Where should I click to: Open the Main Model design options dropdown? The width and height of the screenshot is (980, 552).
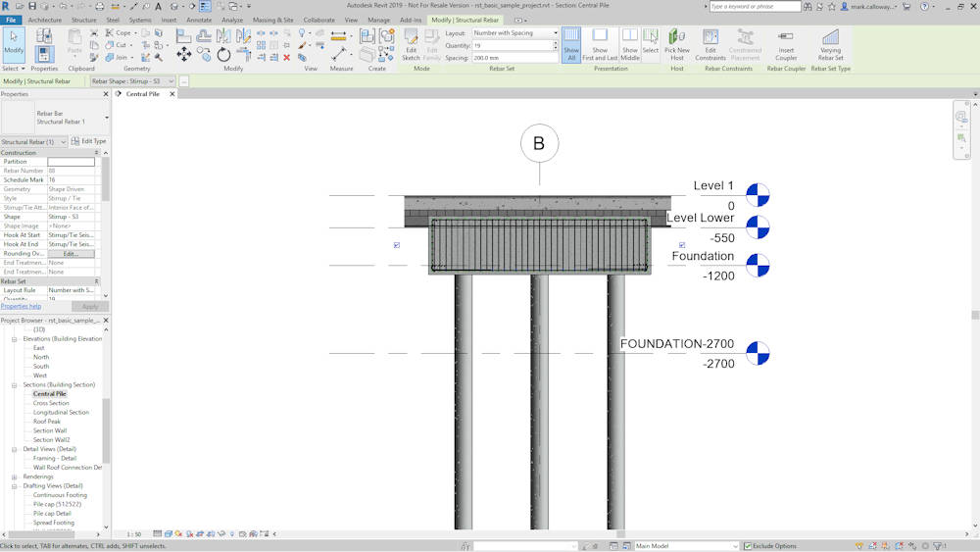(x=687, y=546)
